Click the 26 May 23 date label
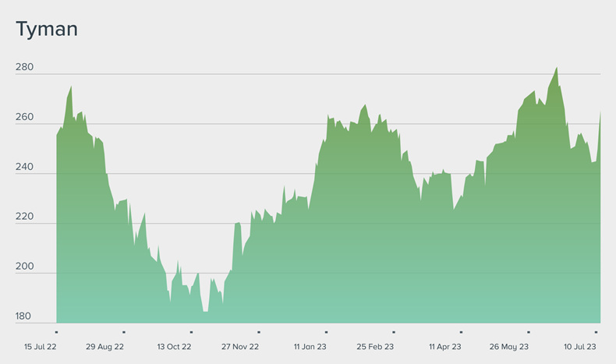 pyautogui.click(x=509, y=346)
